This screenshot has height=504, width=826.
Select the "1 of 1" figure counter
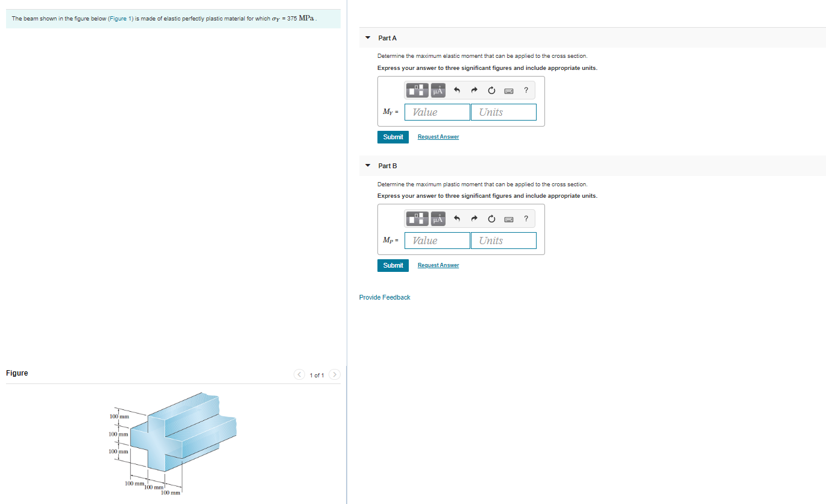tap(317, 376)
